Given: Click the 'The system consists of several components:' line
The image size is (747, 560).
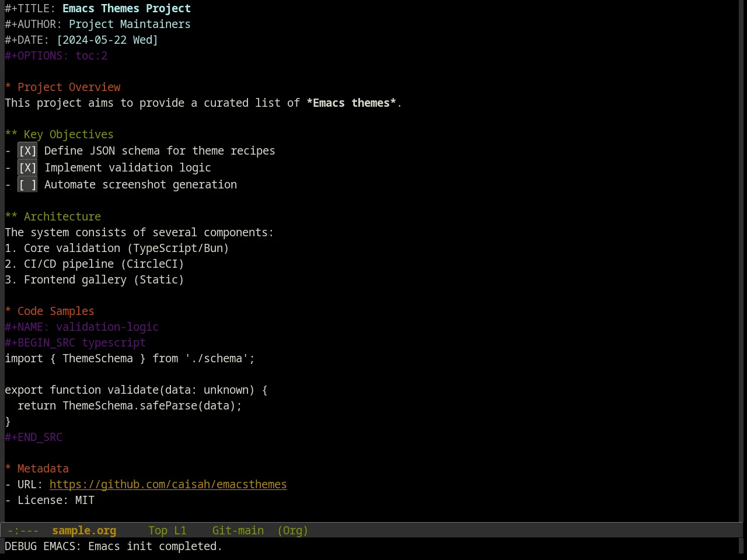Looking at the screenshot, I should click(139, 232).
